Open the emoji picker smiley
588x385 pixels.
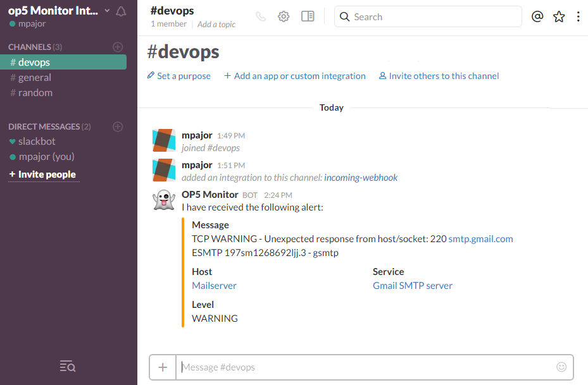[x=561, y=367]
